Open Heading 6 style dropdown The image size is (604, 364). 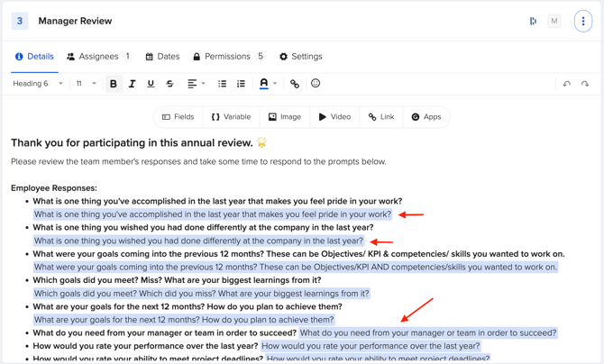38,84
